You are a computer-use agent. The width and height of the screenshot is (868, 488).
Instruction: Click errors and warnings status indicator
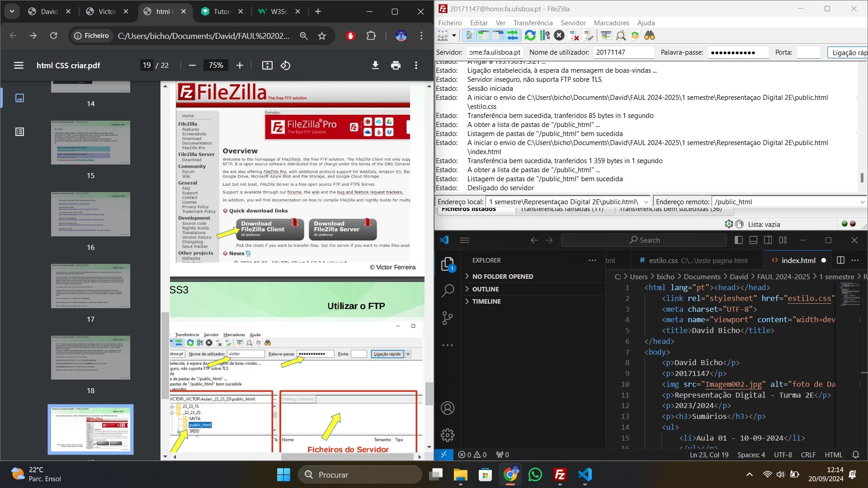click(x=472, y=455)
